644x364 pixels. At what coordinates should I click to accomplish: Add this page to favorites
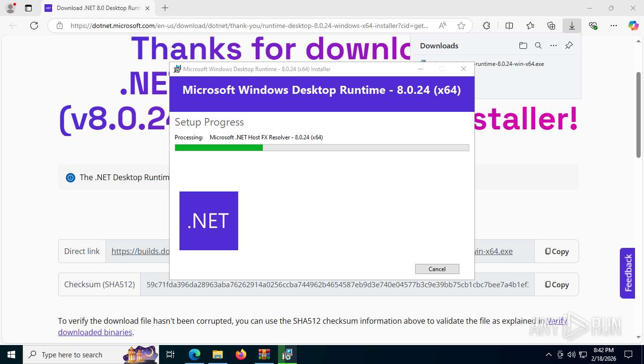pyautogui.click(x=461, y=26)
